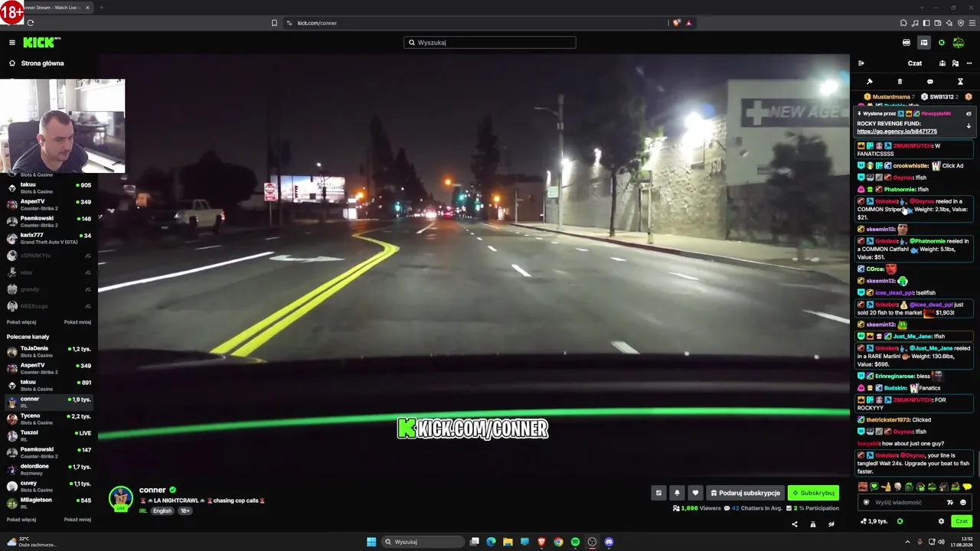Image resolution: width=980 pixels, height=551 pixels.
Task: Click the translate icon in chat input
Action: 950,503
